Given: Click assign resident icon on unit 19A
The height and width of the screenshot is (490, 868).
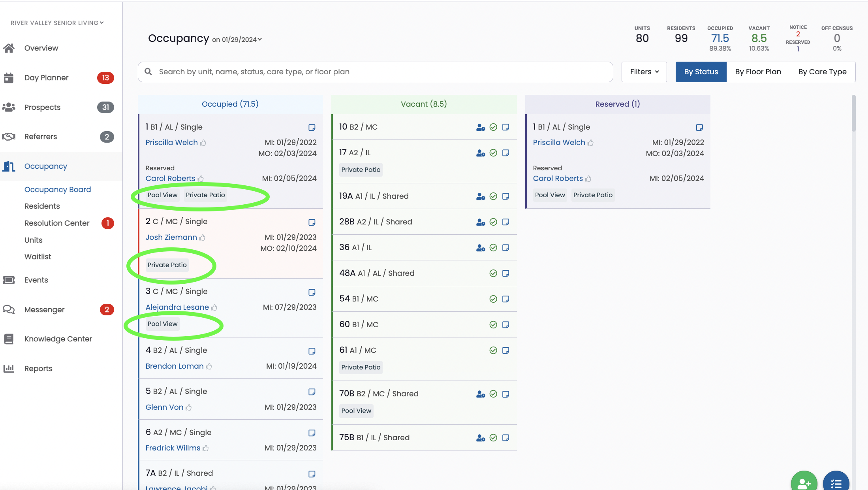Looking at the screenshot, I should 481,196.
